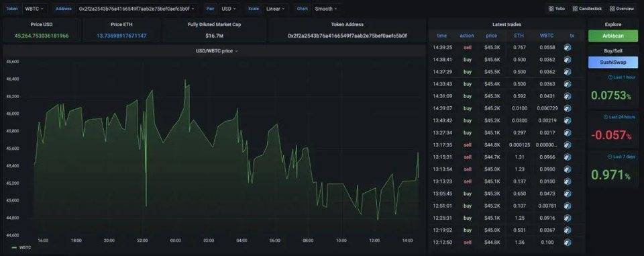Viewport: 644px width, 256px height.
Task: Open the Pair USD dropdown
Action: pyautogui.click(x=228, y=9)
